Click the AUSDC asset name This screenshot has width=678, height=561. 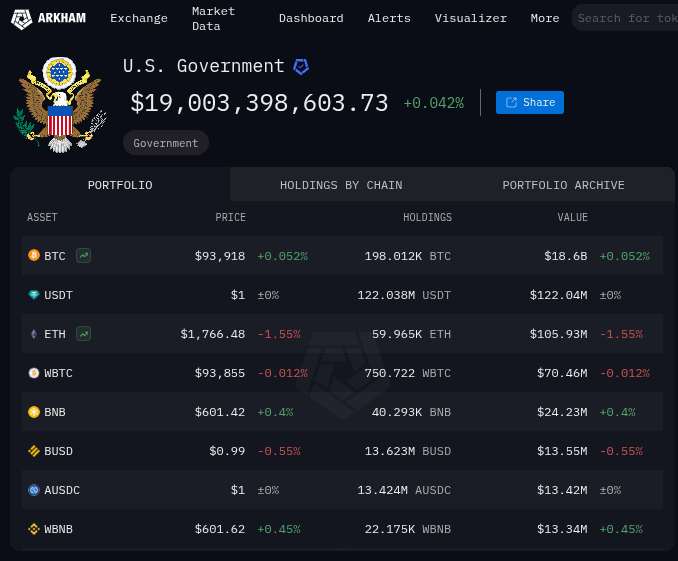62,490
